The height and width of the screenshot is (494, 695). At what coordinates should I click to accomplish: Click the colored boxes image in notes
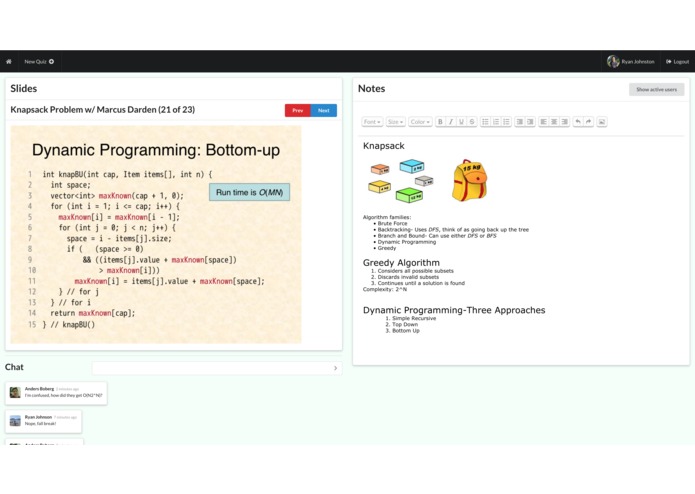click(x=401, y=181)
